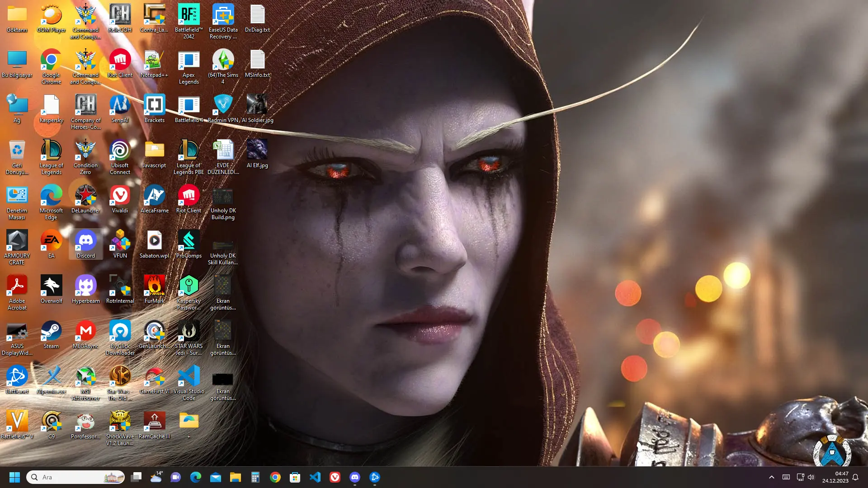The width and height of the screenshot is (868, 488).
Task: Select the SenpAI desktop shortcut
Action: 120,108
